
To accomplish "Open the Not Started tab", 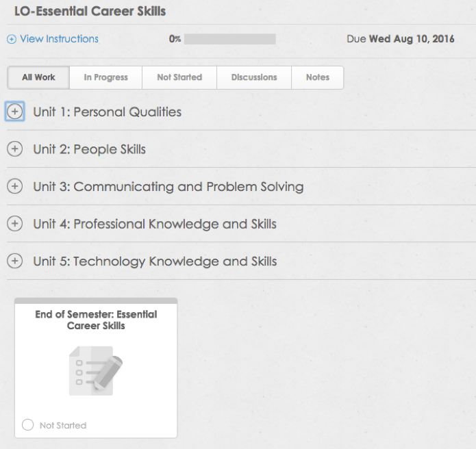I will point(179,77).
